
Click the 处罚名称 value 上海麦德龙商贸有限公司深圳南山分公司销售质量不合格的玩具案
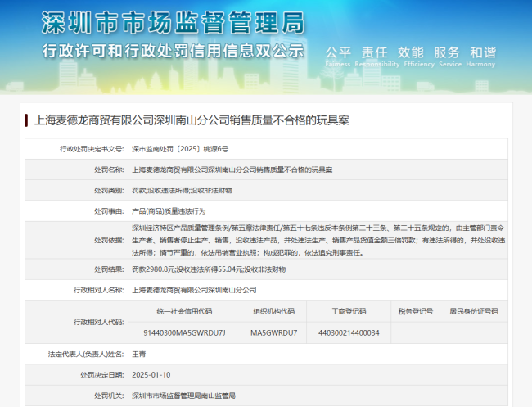[232, 170]
